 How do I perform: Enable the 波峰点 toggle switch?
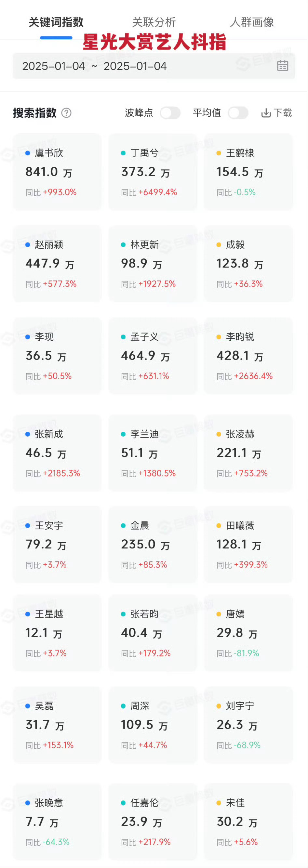click(170, 113)
